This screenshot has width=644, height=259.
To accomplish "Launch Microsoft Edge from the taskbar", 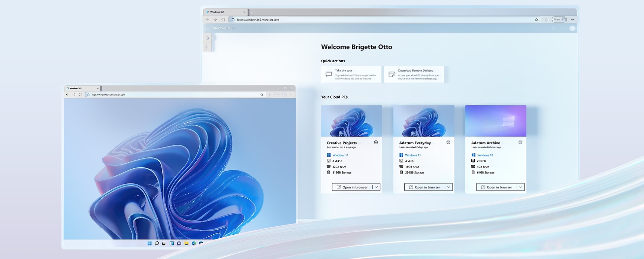I will [194, 243].
